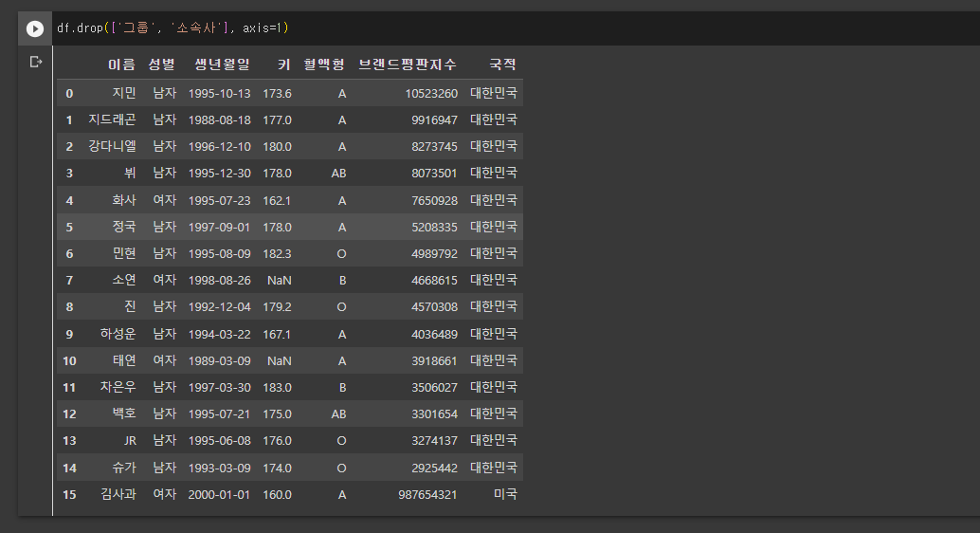This screenshot has height=533, width=980.
Task: Click the 생년월일 column header
Action: [x=222, y=64]
